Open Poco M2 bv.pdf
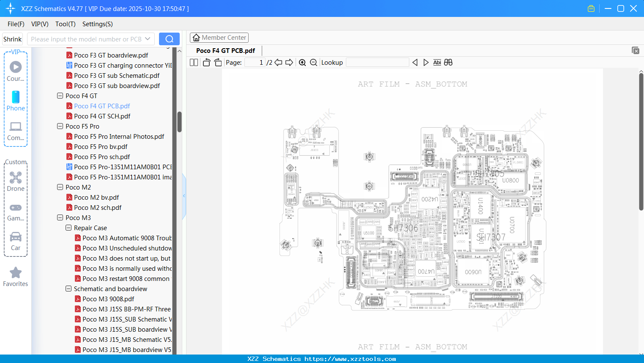644x363 pixels. coord(96,198)
